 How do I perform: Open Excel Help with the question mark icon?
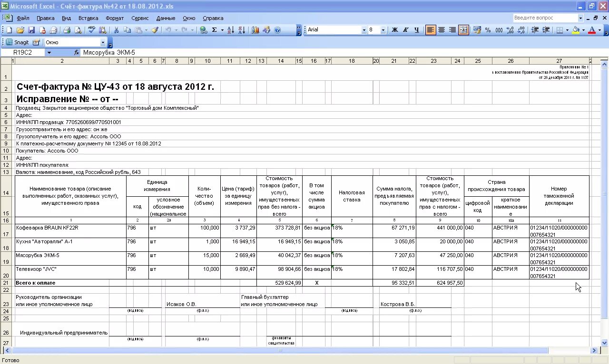pos(278,30)
